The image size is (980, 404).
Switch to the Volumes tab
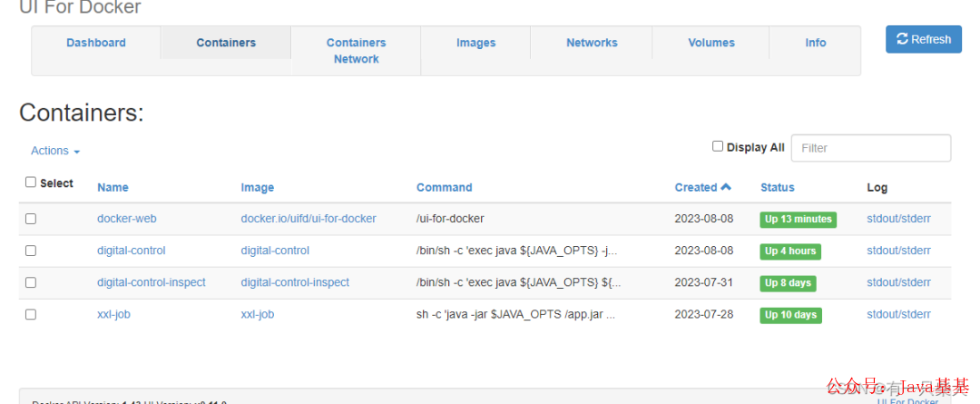(711, 43)
